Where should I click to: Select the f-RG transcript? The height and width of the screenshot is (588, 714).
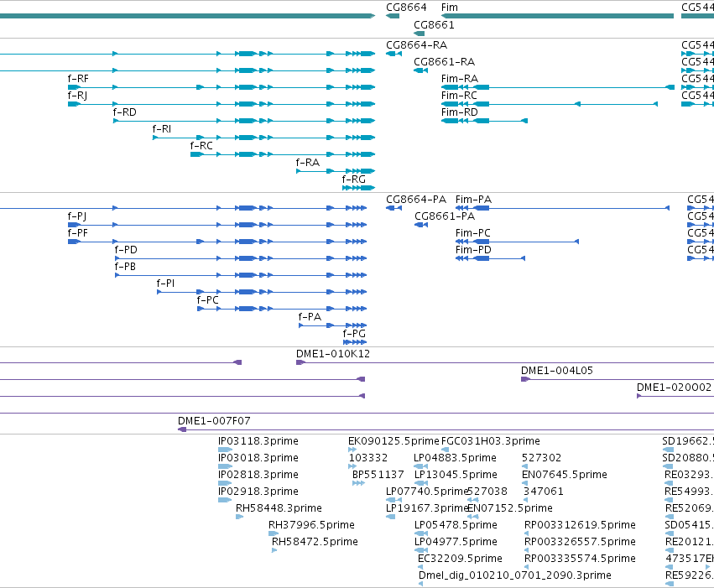(x=359, y=188)
